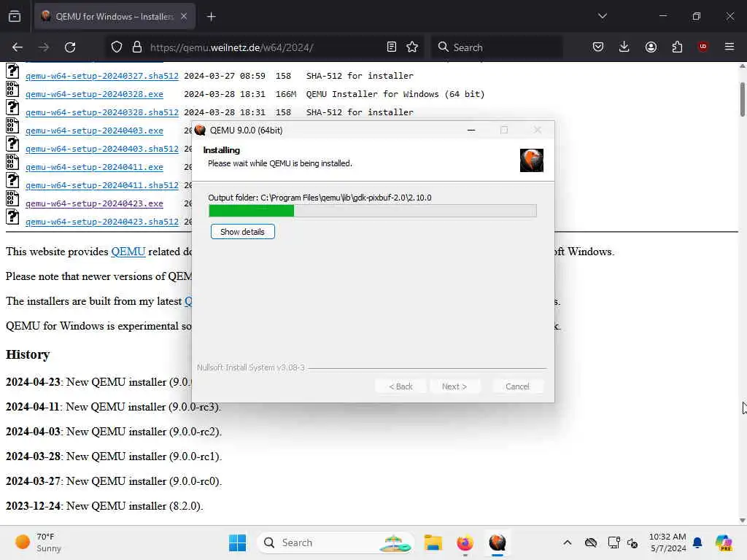Click file icon beside qemu-w64-setup-20240328.exe

pos(12,89)
